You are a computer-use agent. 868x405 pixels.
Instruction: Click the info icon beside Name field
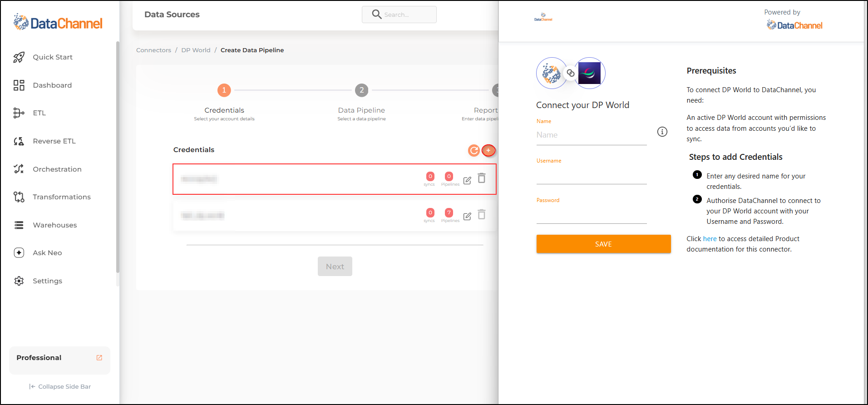click(662, 132)
